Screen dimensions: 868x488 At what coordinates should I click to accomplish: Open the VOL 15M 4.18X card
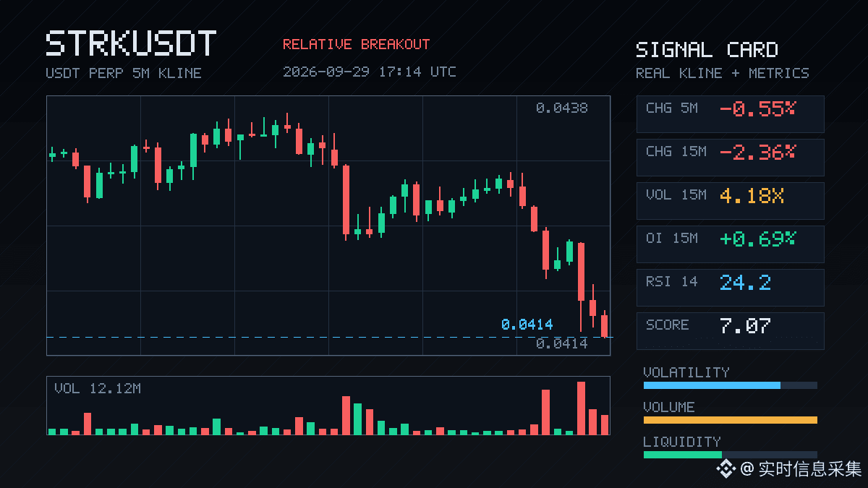click(730, 200)
